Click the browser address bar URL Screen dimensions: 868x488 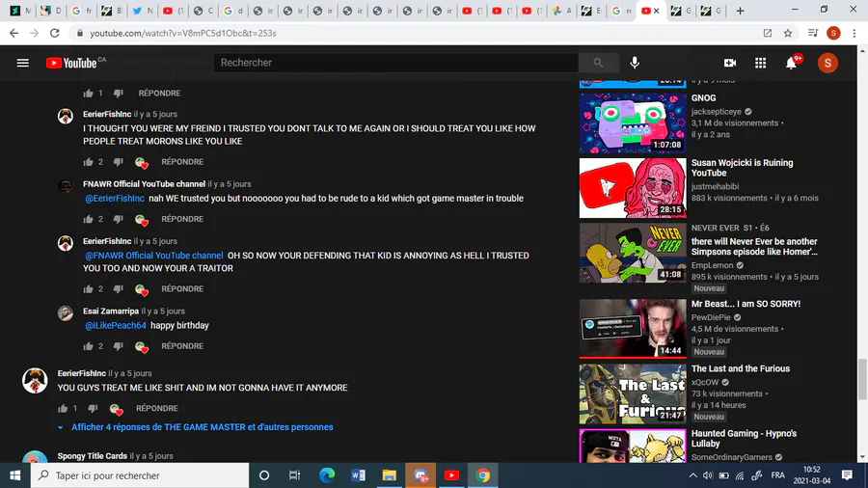[x=182, y=33]
